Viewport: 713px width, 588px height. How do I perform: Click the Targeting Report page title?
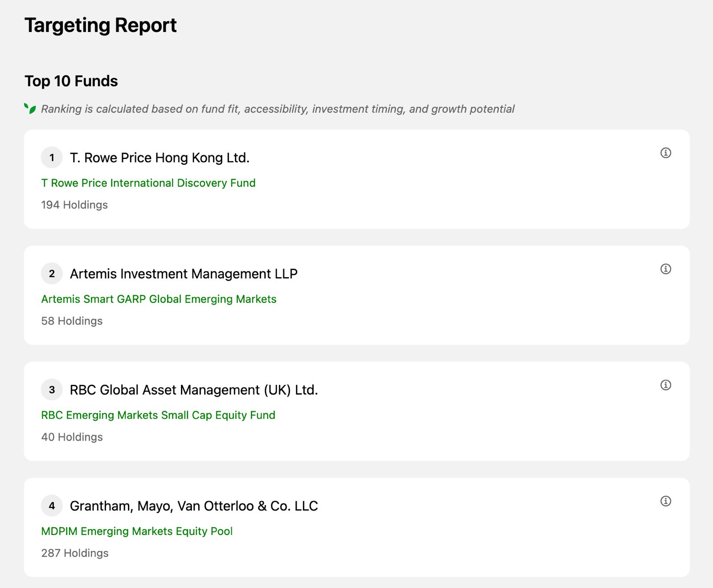(x=101, y=25)
